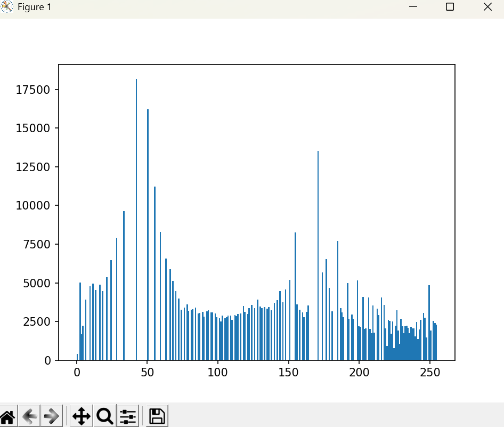Viewport: 504px width, 427px height.
Task: Open the Configure subplots dialog
Action: click(x=128, y=416)
